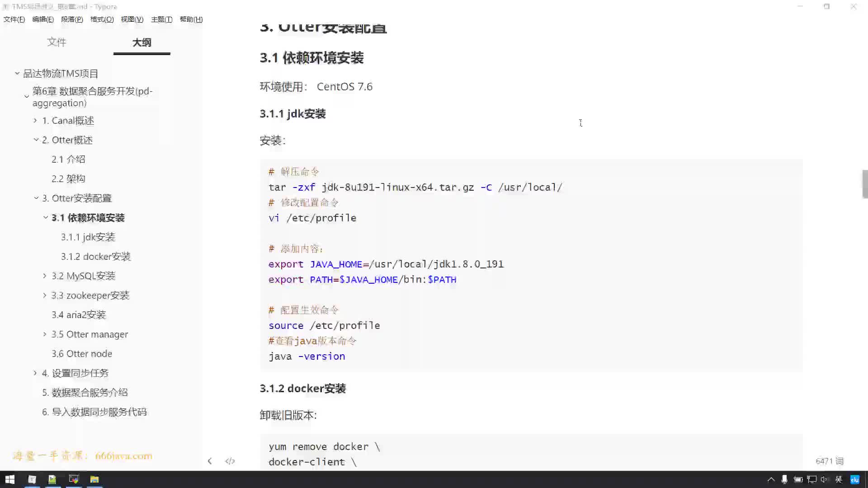The width and height of the screenshot is (868, 488).
Task: Expand the 4. 设置同步任务 outline node
Action: (x=35, y=373)
